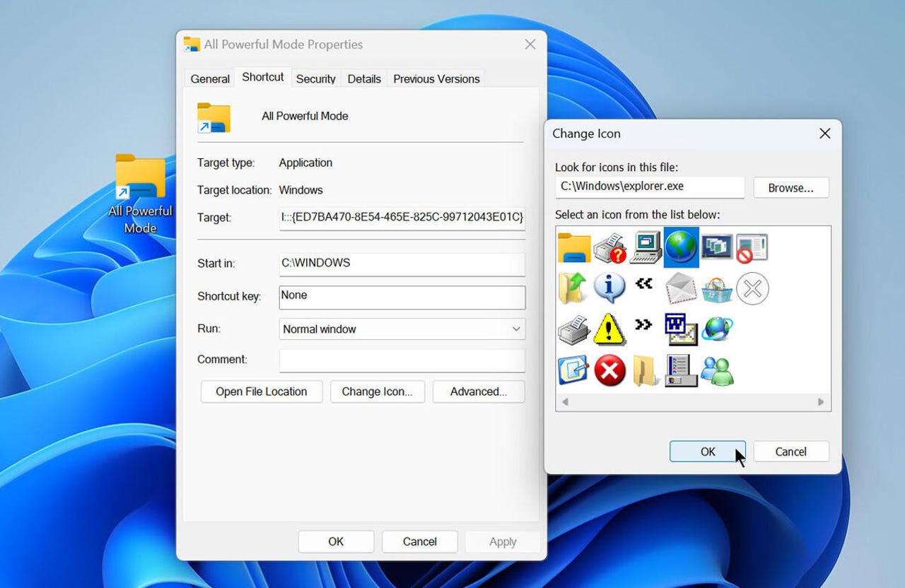The width and height of the screenshot is (905, 588).
Task: Click the icon list left scroll arrow
Action: coord(565,401)
